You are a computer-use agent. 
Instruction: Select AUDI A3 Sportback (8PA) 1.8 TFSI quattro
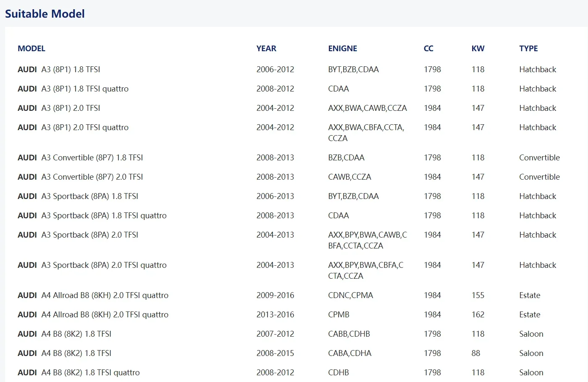(294, 215)
